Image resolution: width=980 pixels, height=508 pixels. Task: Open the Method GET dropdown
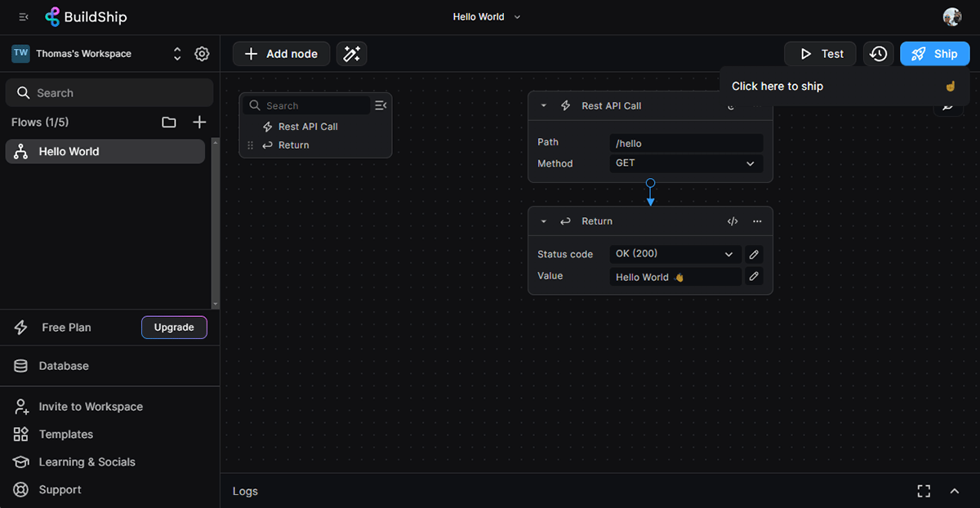(x=685, y=163)
